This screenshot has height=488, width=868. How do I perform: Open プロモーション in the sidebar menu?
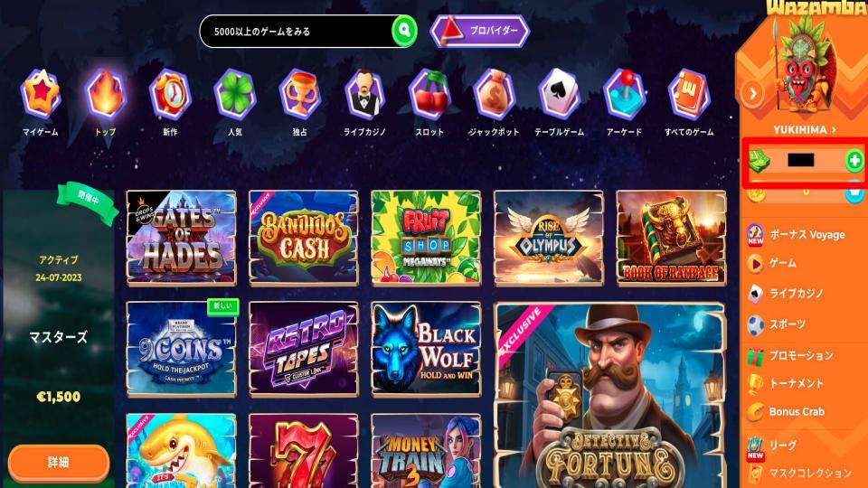801,355
